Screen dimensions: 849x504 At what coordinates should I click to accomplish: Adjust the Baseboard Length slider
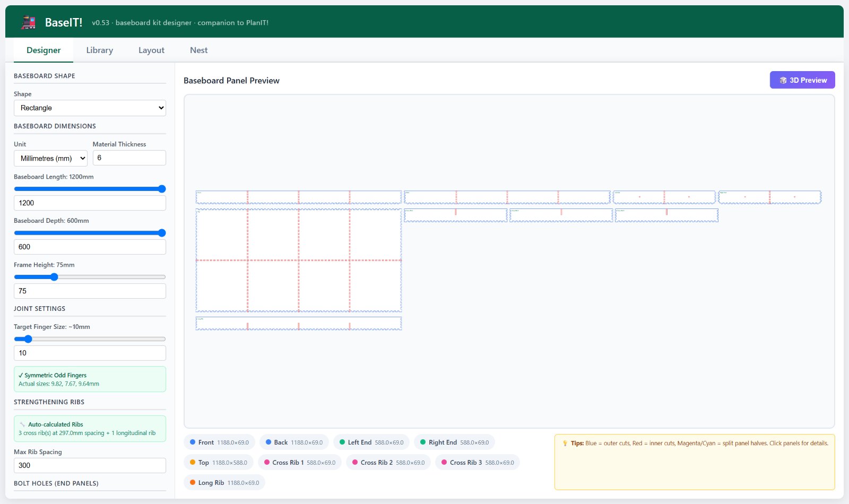90,189
